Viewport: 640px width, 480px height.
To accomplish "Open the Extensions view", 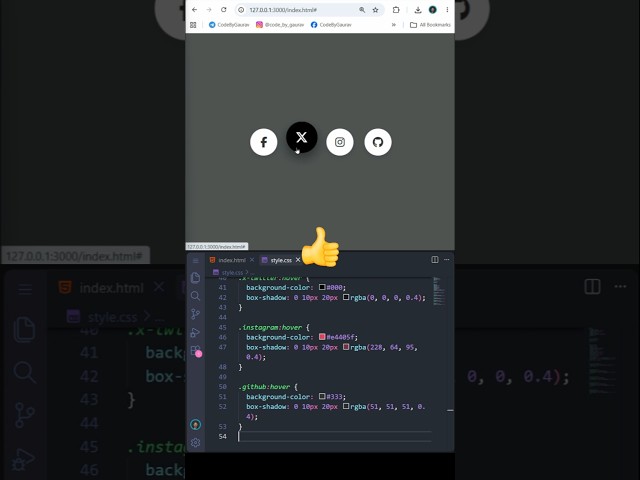I will pos(196,350).
